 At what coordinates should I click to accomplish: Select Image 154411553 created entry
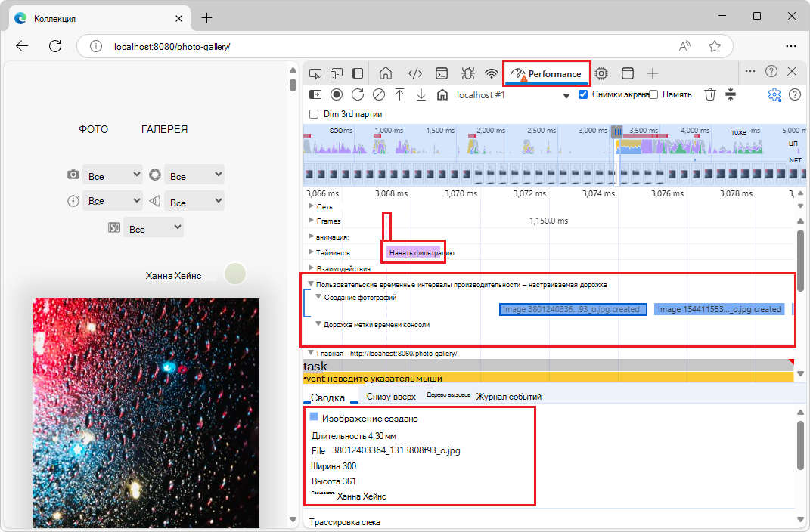[x=719, y=309]
